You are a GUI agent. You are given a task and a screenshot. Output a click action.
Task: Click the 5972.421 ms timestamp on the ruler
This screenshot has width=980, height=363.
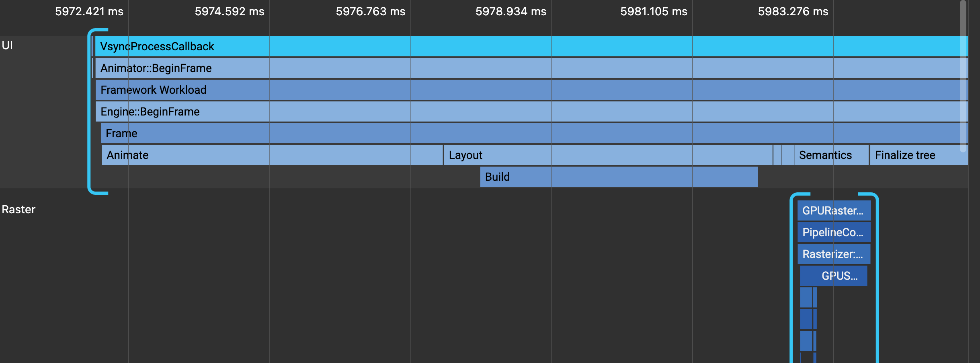point(89,12)
